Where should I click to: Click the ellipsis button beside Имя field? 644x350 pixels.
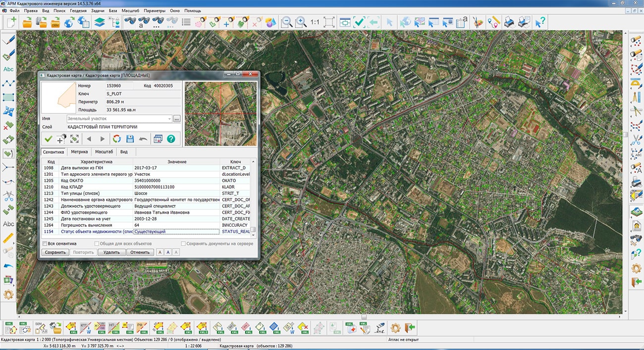177,119
